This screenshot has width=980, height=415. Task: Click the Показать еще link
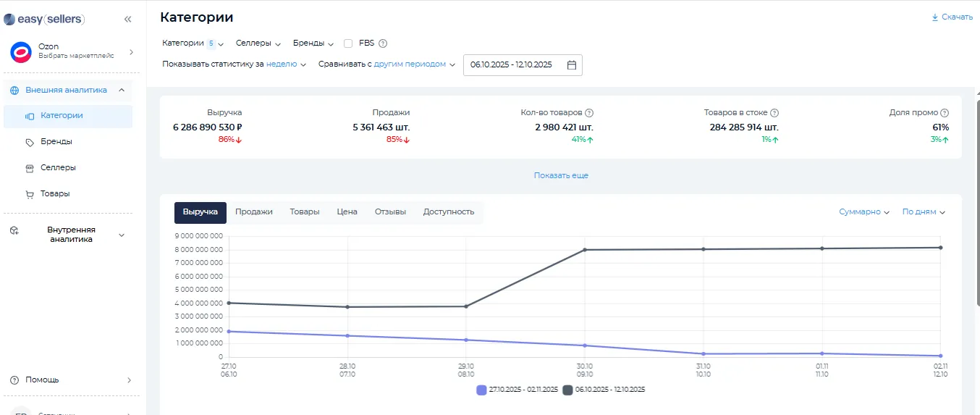561,175
